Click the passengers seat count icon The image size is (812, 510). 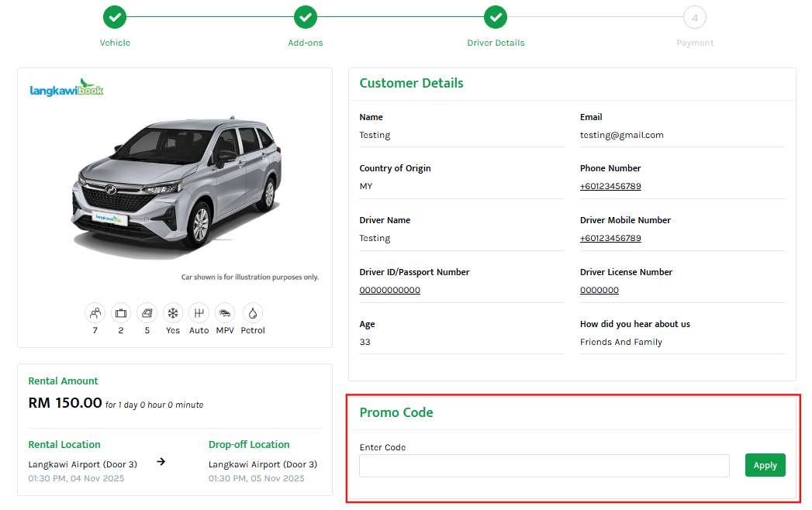tap(95, 313)
